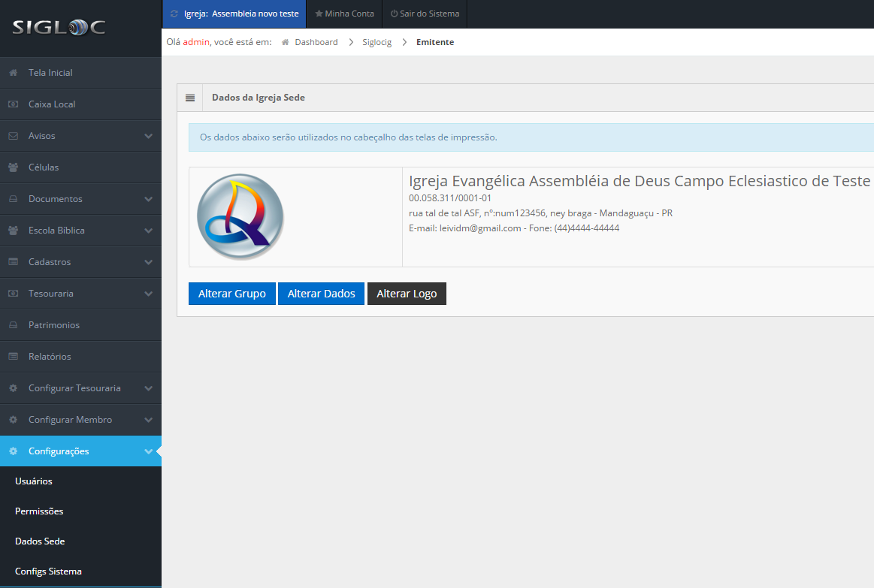Click the gear icon beside Configurar Membro
Screen dimensions: 874x588
pyautogui.click(x=14, y=420)
